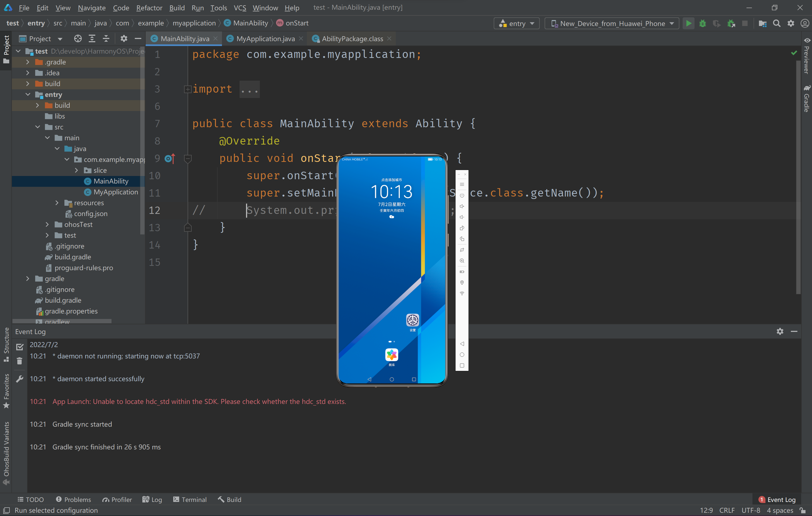
Task: Open Profiler tool window button
Action: point(117,499)
